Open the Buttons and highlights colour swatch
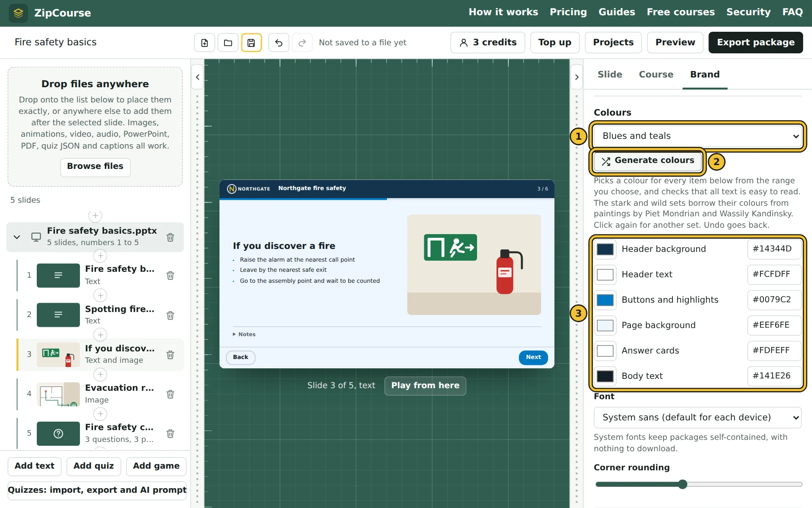Viewport: 812px width, 508px height. click(605, 300)
